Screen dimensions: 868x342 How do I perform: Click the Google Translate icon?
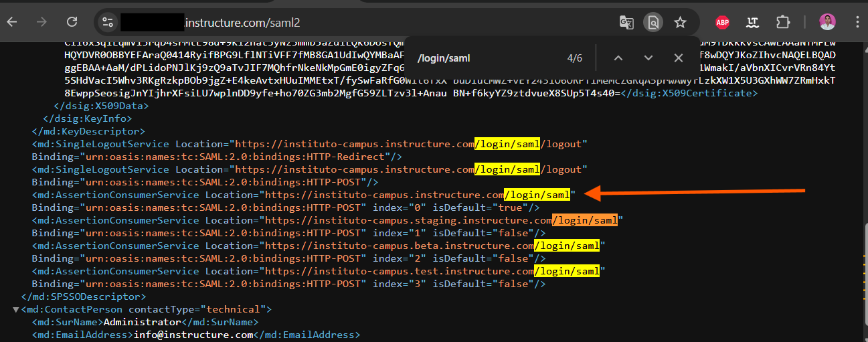[626, 22]
